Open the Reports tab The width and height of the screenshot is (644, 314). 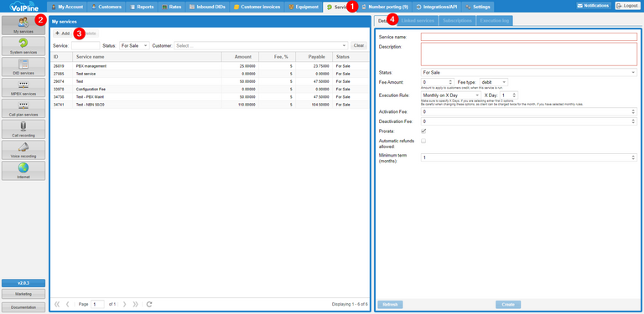(142, 7)
